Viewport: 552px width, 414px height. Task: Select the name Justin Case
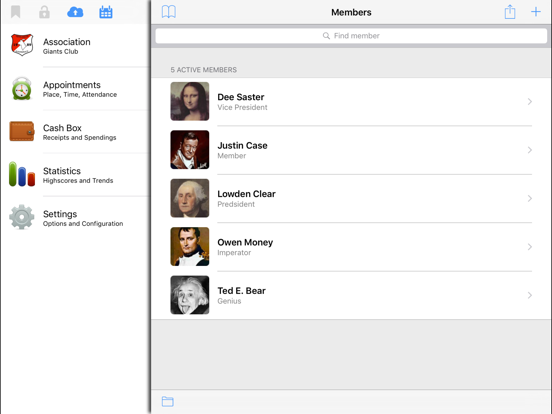(242, 145)
